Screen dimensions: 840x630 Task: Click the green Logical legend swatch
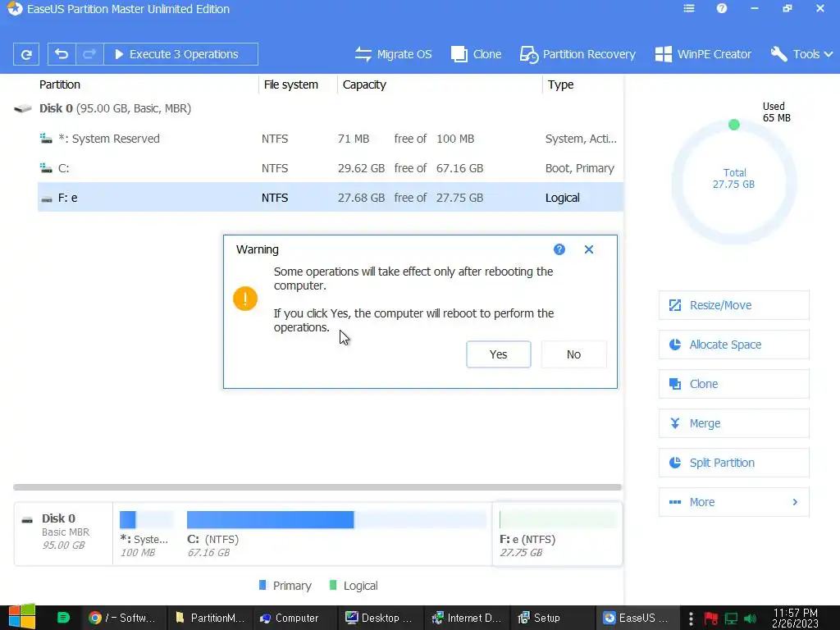[x=333, y=585]
